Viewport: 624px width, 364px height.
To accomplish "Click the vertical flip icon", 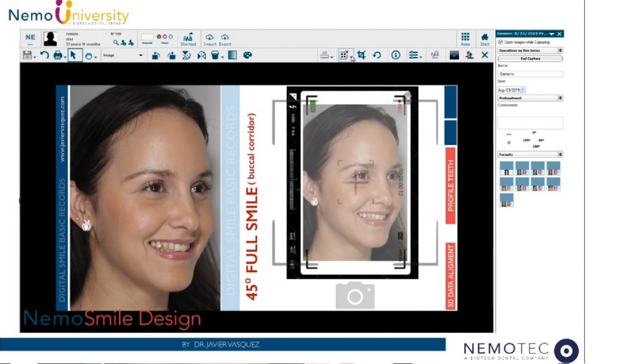I will (186, 55).
